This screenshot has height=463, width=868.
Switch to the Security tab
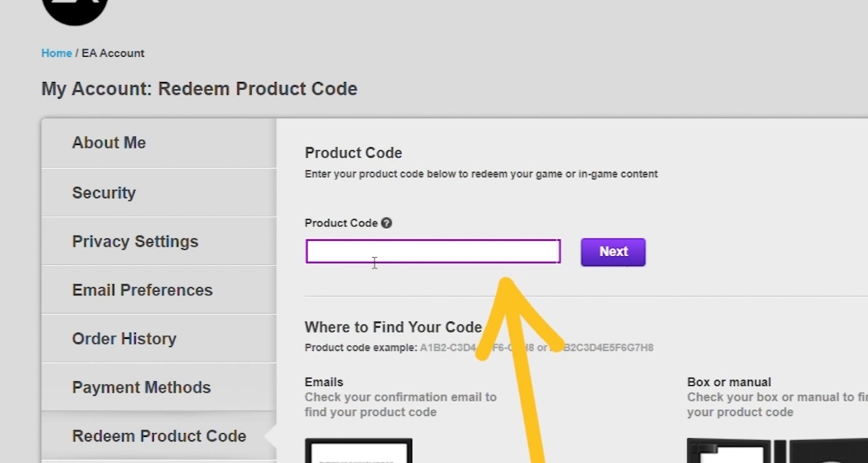tap(104, 193)
